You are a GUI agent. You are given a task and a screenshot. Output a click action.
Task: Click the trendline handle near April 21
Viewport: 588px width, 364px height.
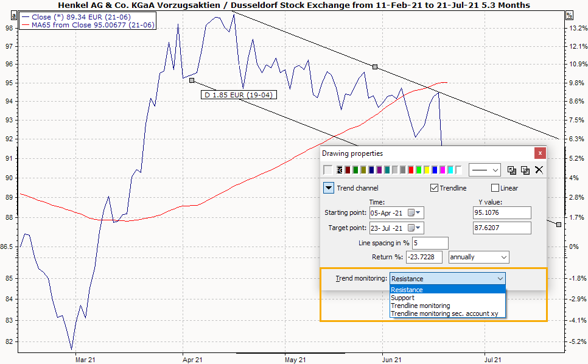pyautogui.click(x=192, y=80)
